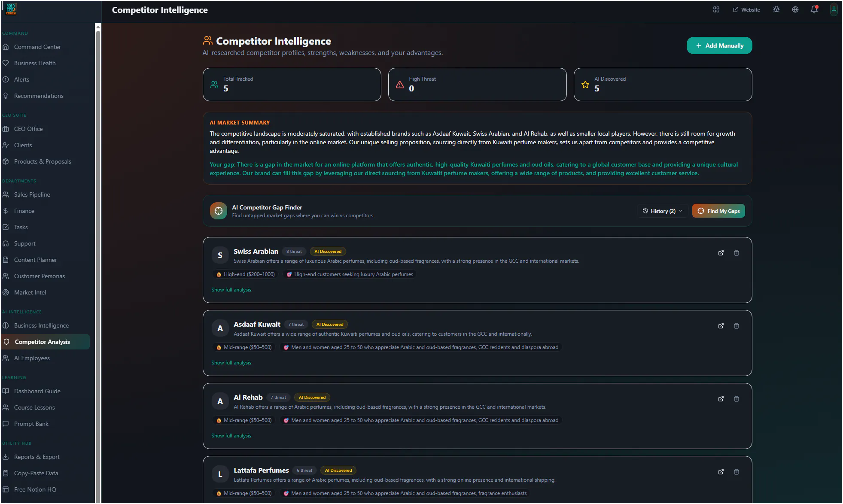Click the grid apps icon in the top bar
This screenshot has height=504, width=843.
pyautogui.click(x=716, y=9)
